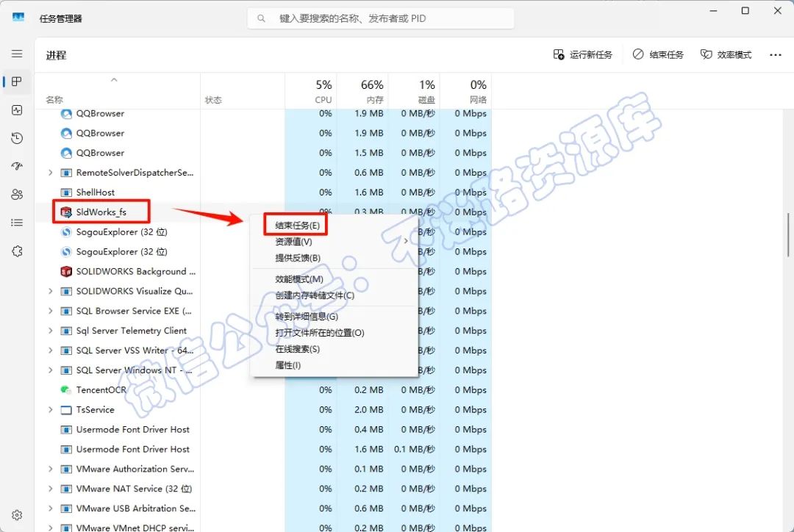
Task: Choose 结束任务(E) in the context menu
Action: point(297,226)
